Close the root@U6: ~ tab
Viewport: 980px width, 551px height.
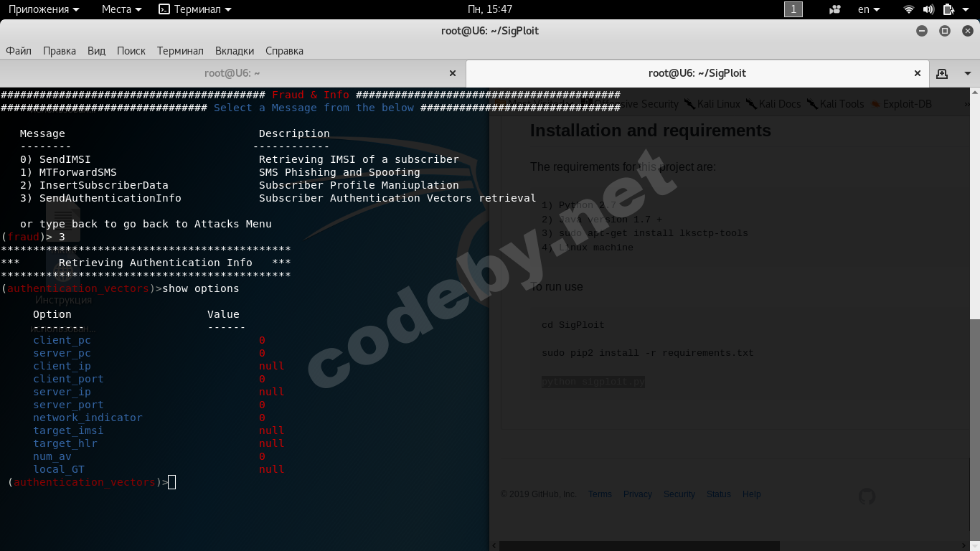coord(453,73)
